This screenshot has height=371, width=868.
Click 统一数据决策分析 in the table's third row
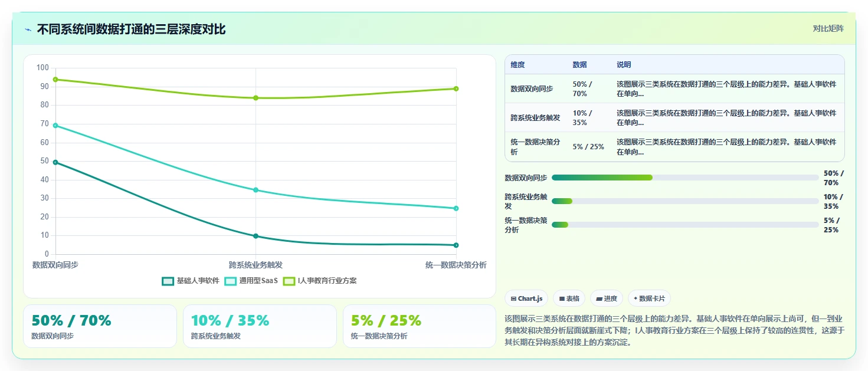pos(535,147)
